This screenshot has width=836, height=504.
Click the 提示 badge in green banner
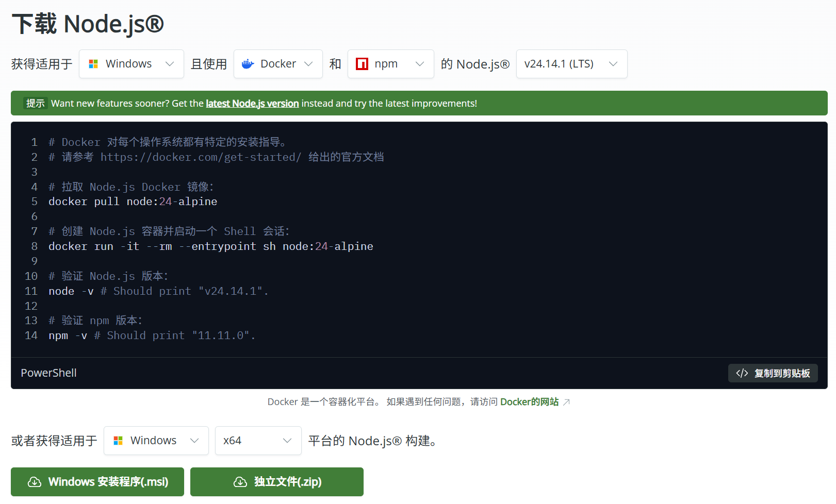(x=36, y=103)
